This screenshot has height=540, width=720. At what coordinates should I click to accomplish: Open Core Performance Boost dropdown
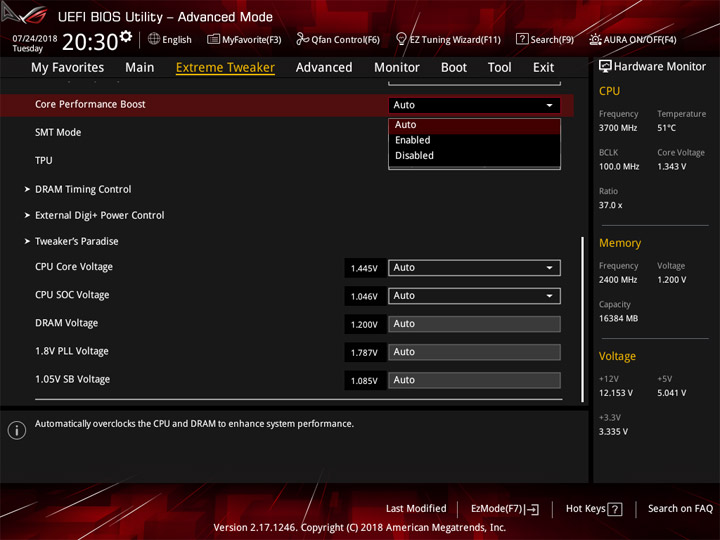click(x=474, y=105)
